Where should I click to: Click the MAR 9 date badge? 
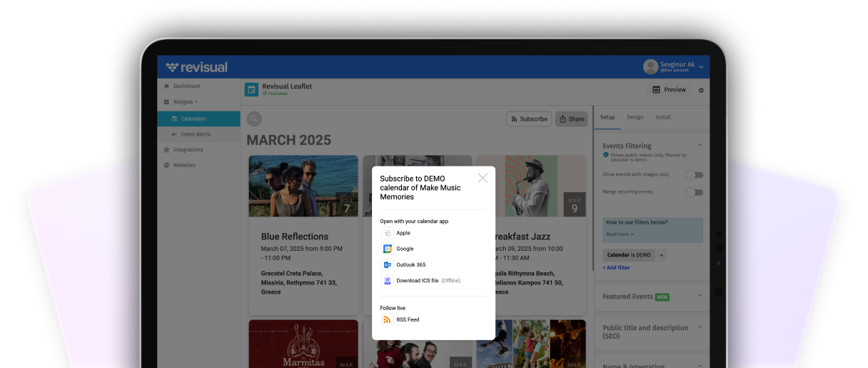[574, 204]
